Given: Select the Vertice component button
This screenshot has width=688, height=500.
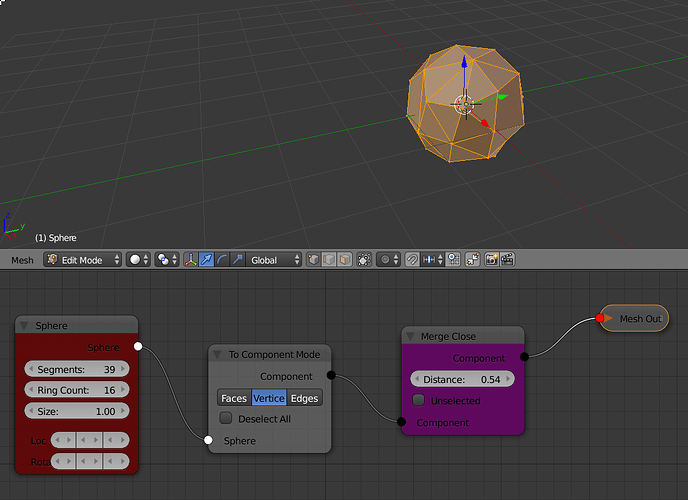Looking at the screenshot, I should tap(269, 398).
